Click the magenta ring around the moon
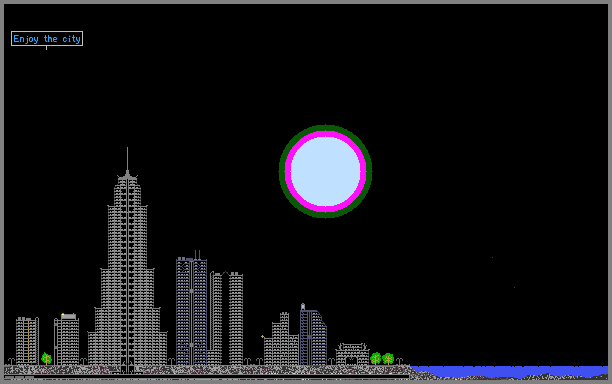Screen dimensions: 612x384 (325, 133)
